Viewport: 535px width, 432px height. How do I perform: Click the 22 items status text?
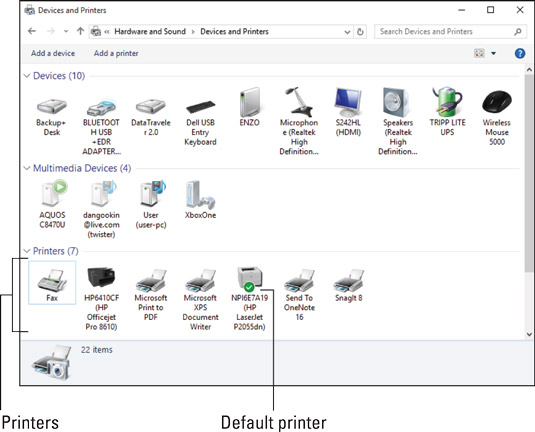97,350
